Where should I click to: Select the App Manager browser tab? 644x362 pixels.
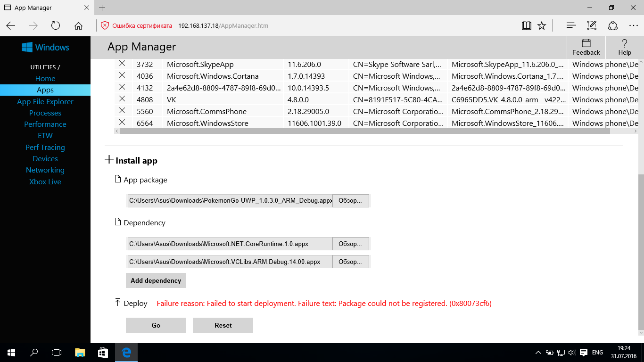pyautogui.click(x=47, y=8)
